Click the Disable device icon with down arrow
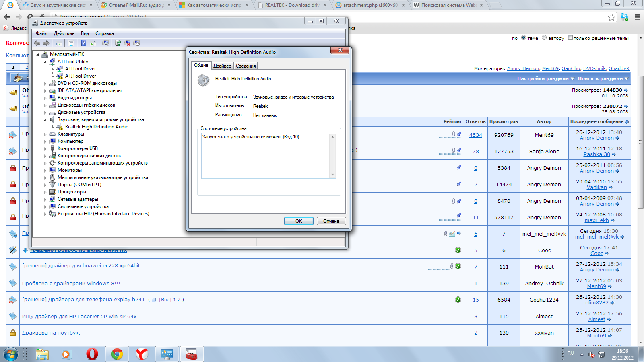 coord(136,43)
